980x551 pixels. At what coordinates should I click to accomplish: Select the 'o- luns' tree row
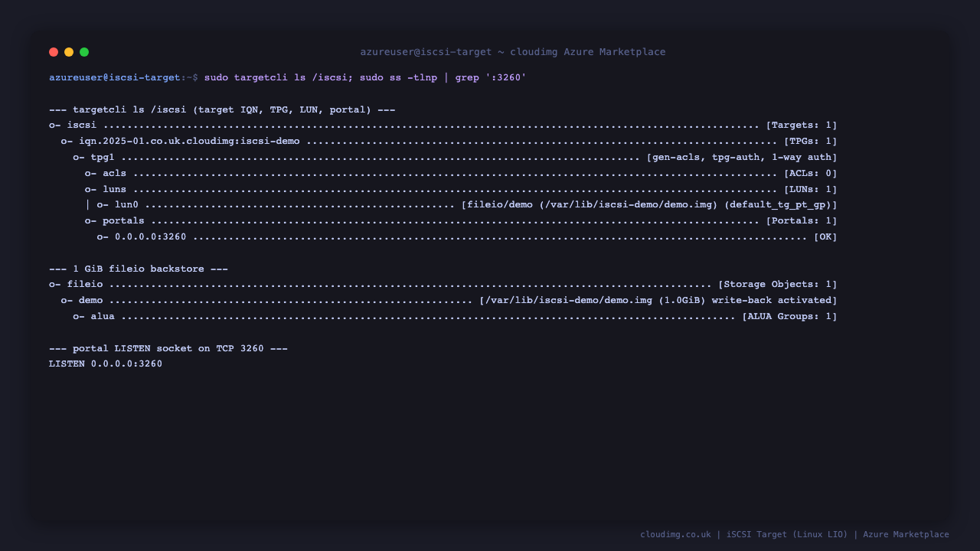tap(461, 189)
